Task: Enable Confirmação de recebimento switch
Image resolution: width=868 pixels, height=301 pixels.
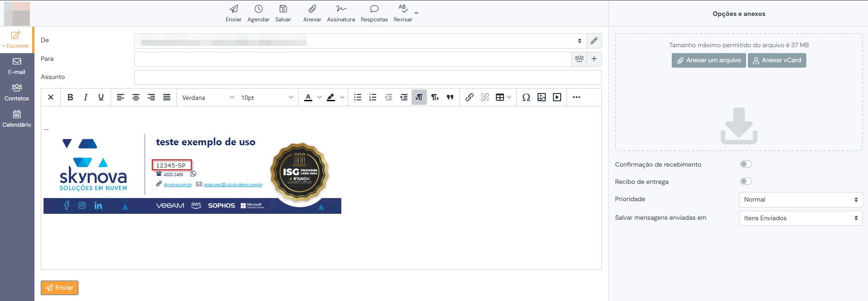Action: pos(746,164)
